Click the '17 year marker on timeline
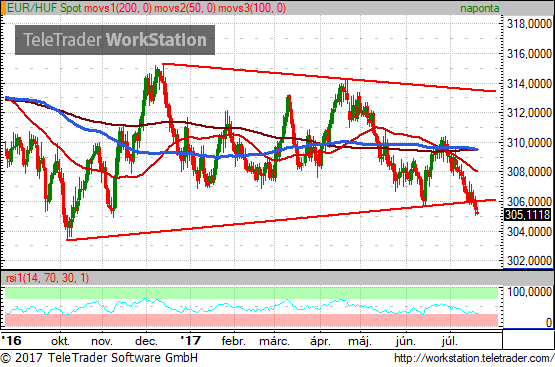The height and width of the screenshot is (367, 555). point(190,341)
